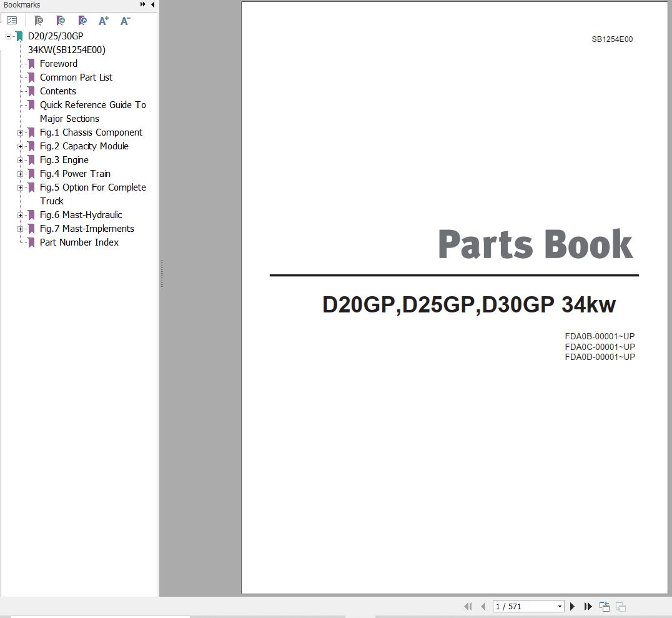Select Fig.4 Power Train bookmark text
This screenshot has height=618, width=672.
(75, 173)
